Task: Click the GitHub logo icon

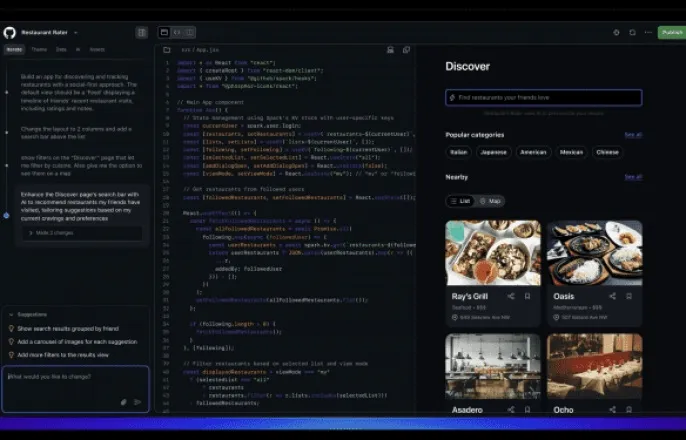Action: click(10, 32)
